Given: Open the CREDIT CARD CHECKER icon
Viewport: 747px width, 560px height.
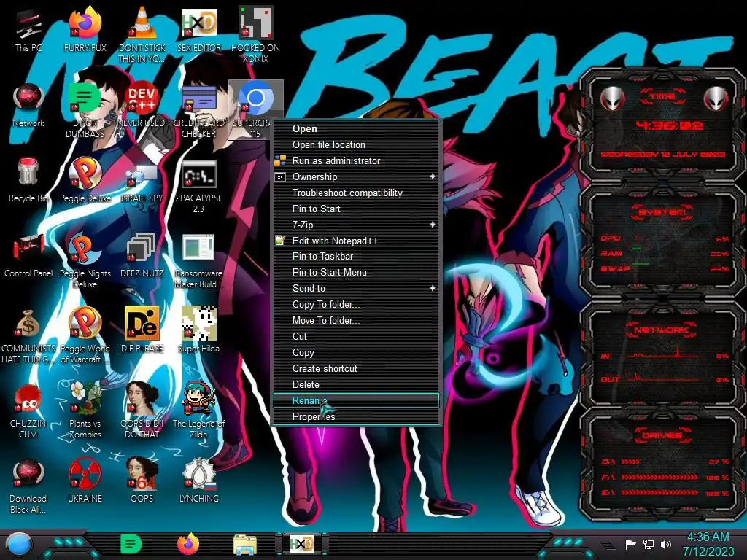Looking at the screenshot, I should [199, 111].
